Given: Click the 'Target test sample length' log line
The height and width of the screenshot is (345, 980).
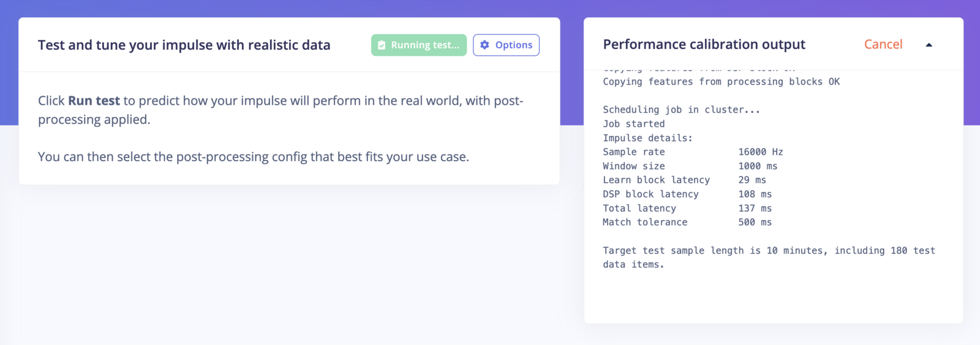Looking at the screenshot, I should coord(768,251).
